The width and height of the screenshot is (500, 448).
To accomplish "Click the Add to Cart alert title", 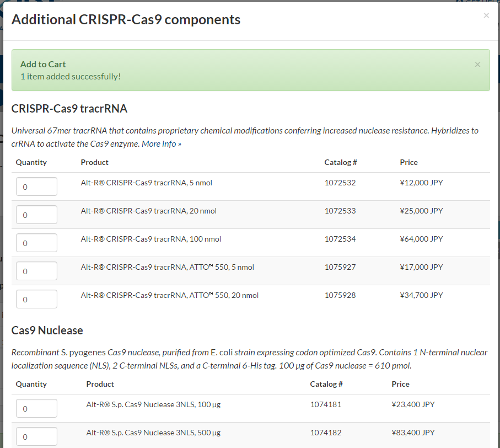I will (43, 64).
